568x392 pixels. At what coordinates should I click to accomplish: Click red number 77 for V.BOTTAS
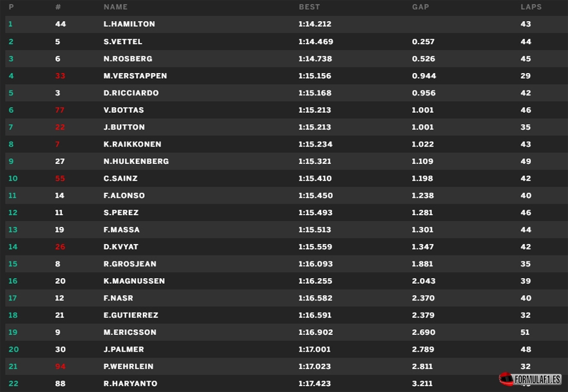click(60, 110)
